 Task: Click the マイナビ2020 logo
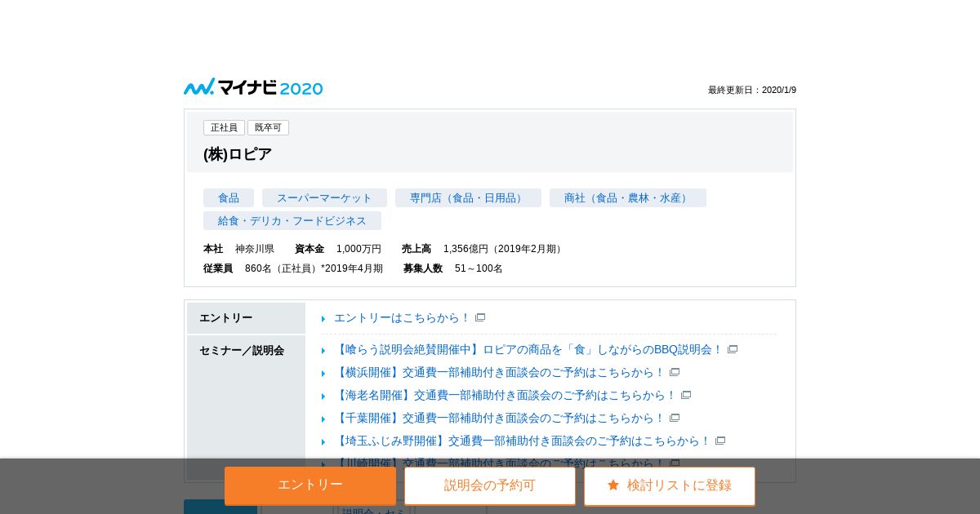pyautogui.click(x=253, y=87)
